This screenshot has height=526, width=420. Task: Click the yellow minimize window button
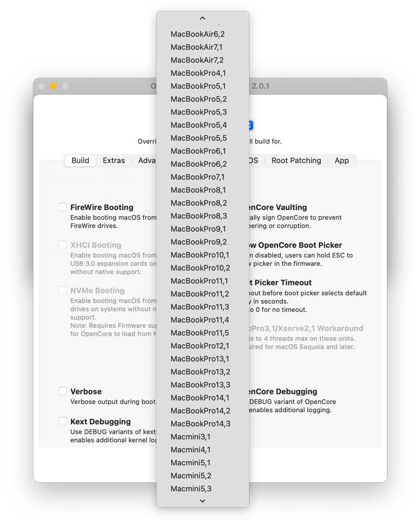53,86
